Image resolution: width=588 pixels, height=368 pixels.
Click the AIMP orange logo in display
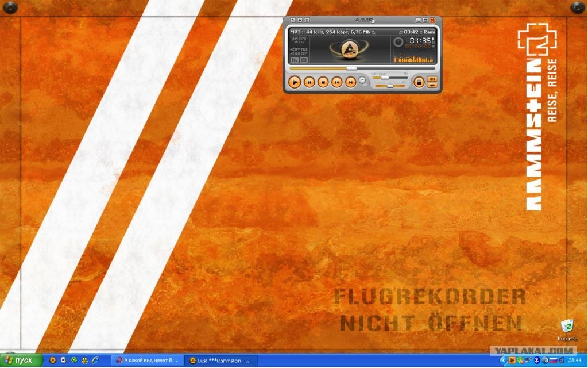point(350,49)
